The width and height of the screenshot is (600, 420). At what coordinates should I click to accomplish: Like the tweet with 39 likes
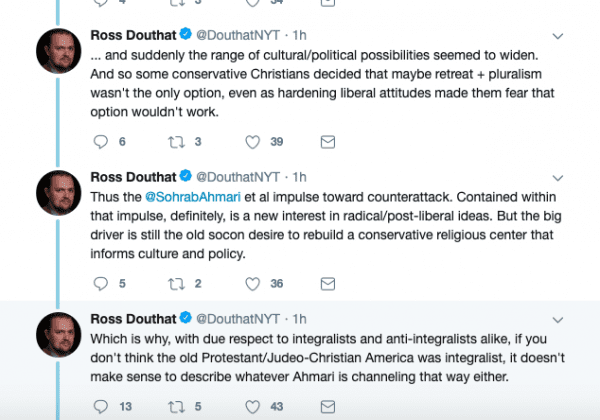pos(253,141)
